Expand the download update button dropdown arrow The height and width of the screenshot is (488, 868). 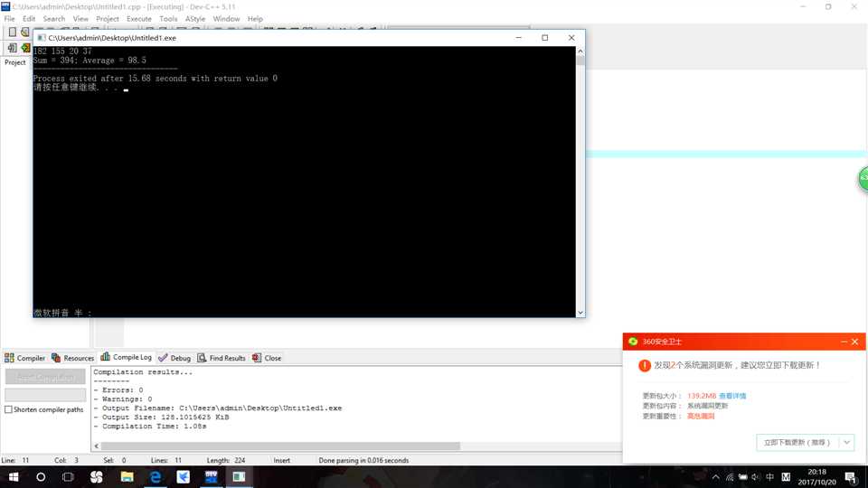pyautogui.click(x=846, y=442)
